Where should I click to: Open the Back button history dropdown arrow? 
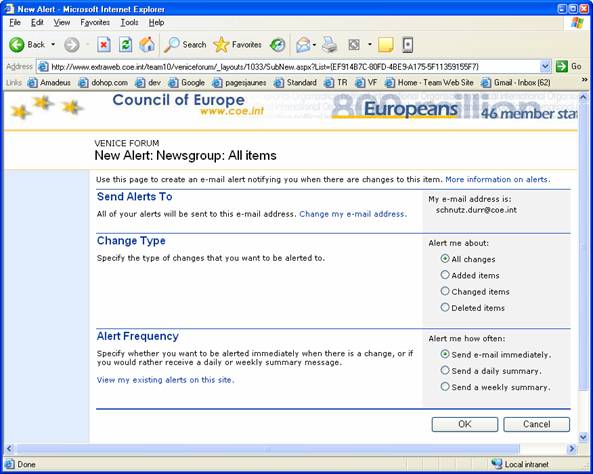[x=53, y=45]
